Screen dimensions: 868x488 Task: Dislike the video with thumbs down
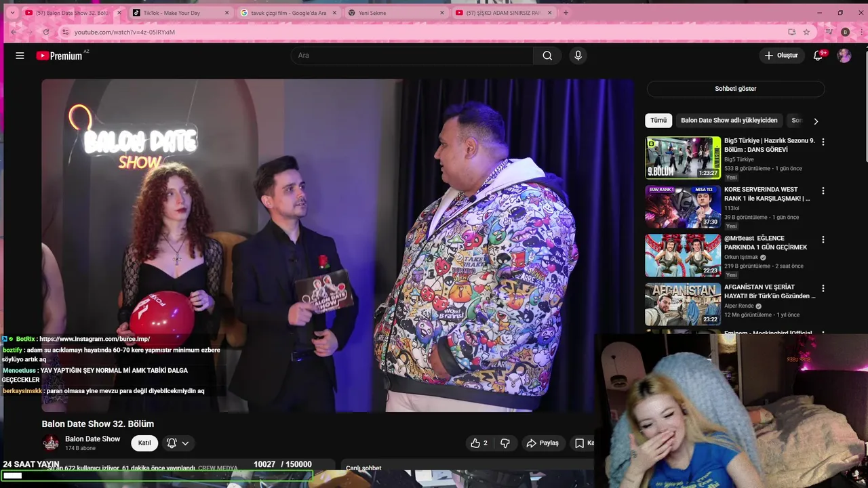(505, 443)
